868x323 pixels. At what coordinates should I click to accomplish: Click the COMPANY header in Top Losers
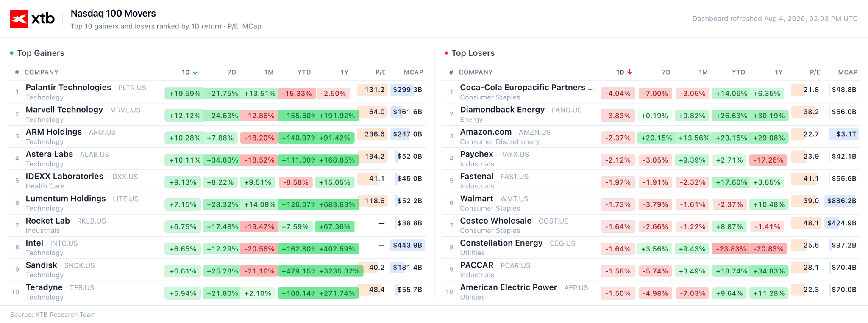point(476,72)
